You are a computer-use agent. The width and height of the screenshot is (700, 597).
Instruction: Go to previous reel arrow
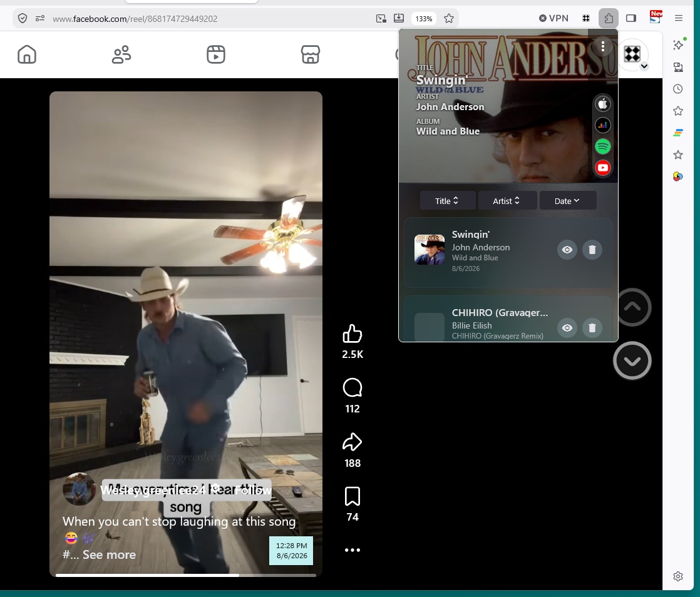tap(632, 307)
